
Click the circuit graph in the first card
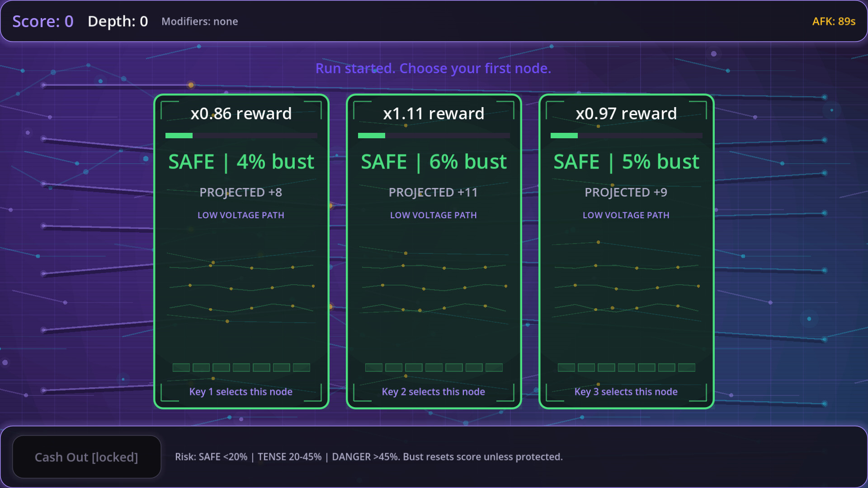point(241,287)
